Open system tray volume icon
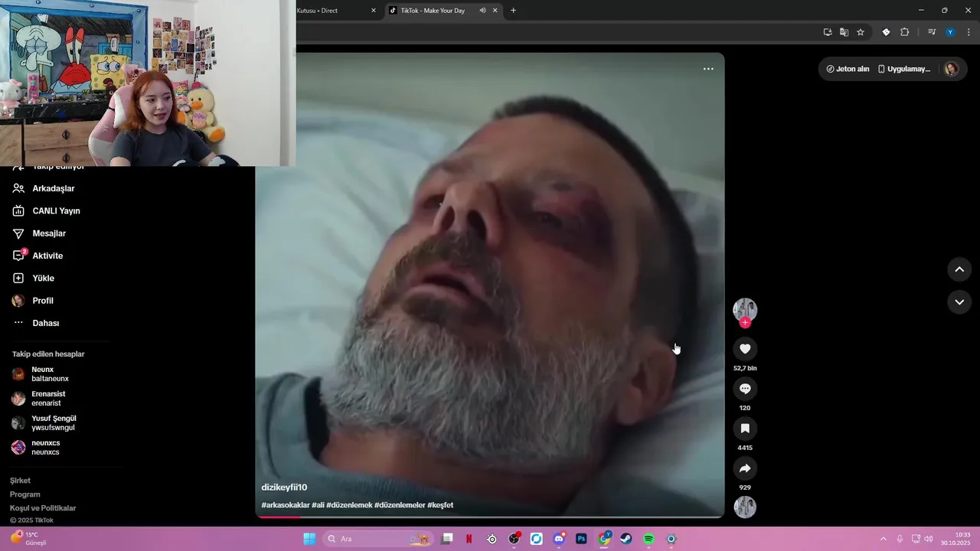 [x=929, y=539]
